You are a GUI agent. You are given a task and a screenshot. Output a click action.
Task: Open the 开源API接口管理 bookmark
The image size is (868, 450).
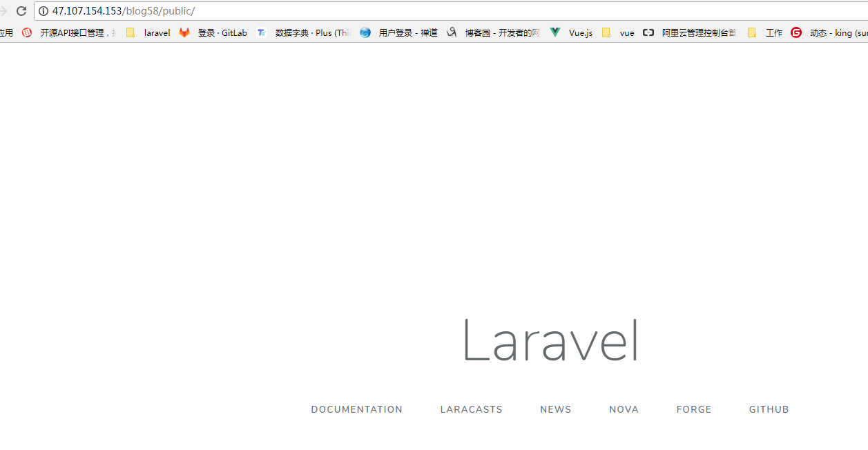68,32
